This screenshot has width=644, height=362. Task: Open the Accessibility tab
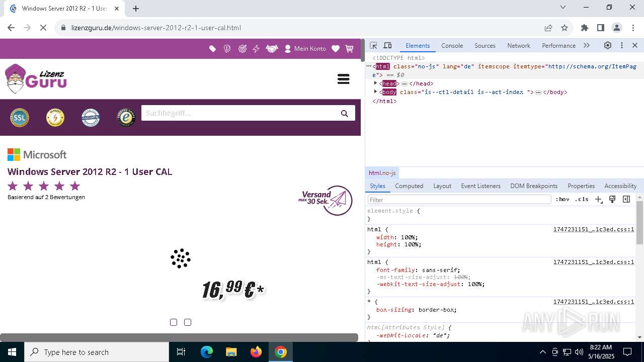pos(620,186)
